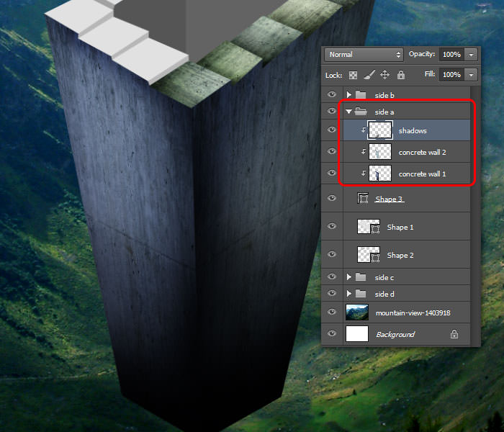Hide the Background layer
The image size is (504, 432).
tap(332, 333)
